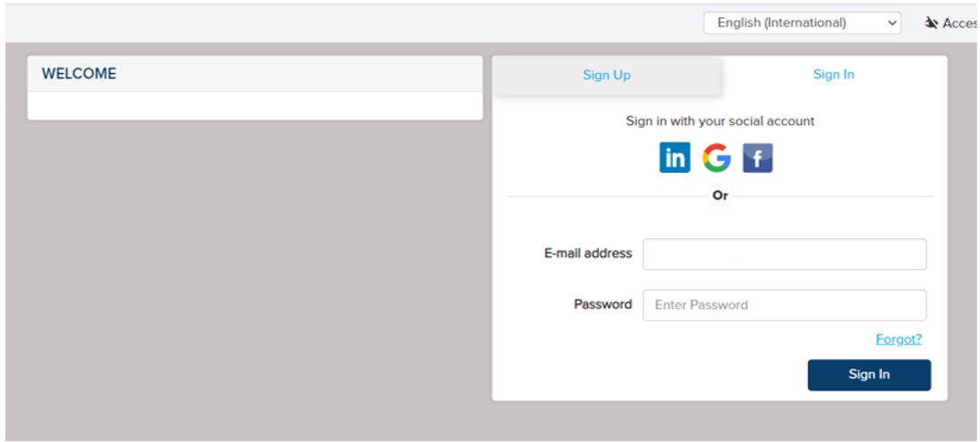
Task: Open the Forgot? password link
Action: 899,340
